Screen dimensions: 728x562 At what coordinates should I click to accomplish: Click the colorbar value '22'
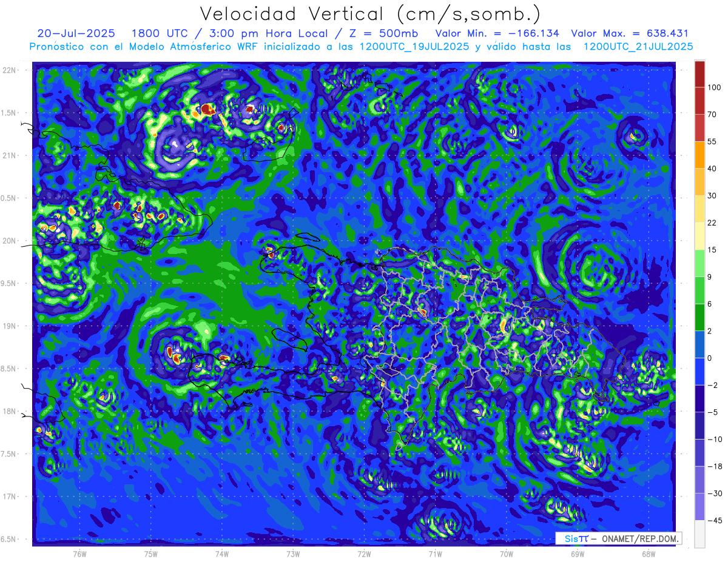click(x=712, y=223)
